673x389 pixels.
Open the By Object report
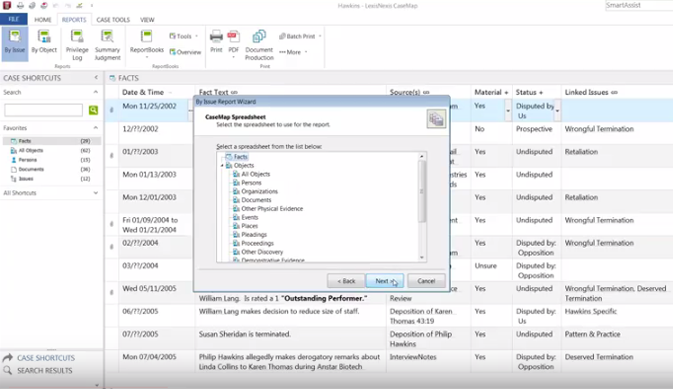point(44,42)
